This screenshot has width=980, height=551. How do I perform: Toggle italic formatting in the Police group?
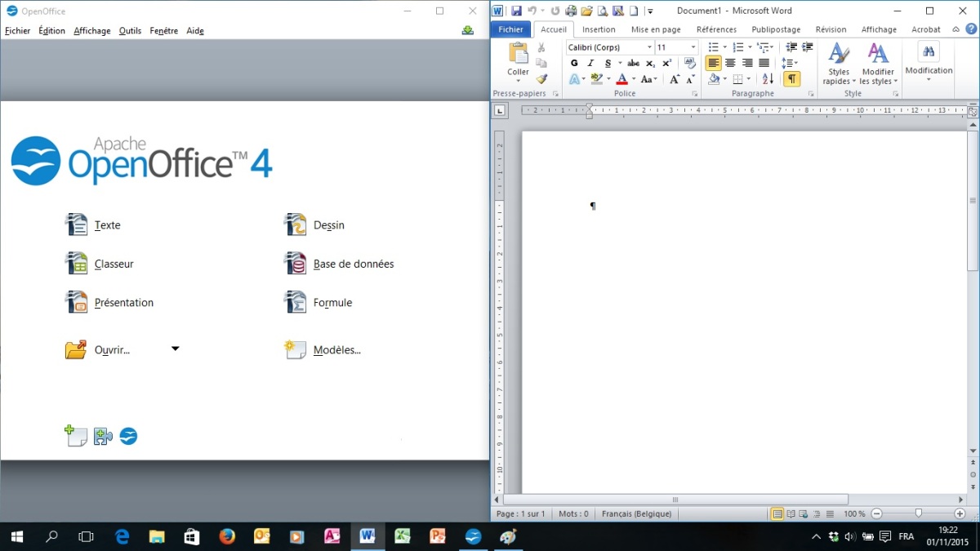pos(590,63)
